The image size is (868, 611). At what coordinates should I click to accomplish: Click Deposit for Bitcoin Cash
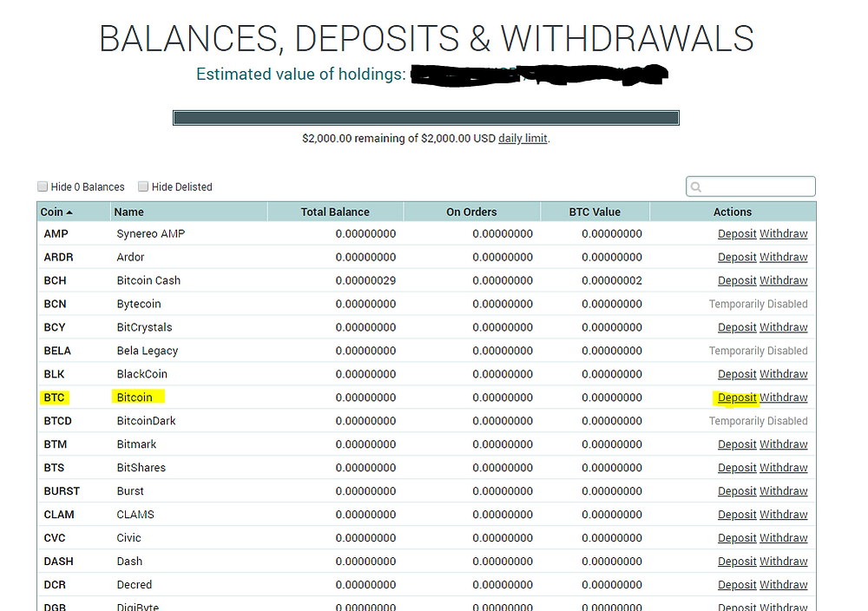737,280
